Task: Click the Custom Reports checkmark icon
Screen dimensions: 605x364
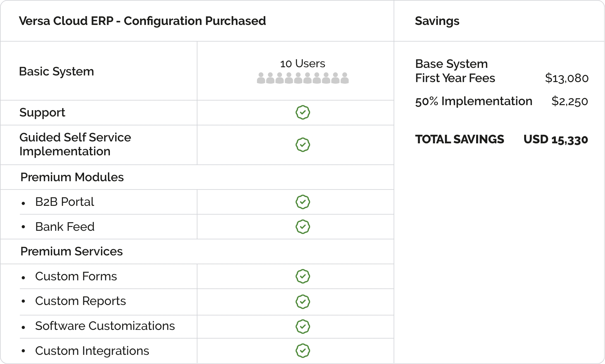Action: [x=302, y=301]
